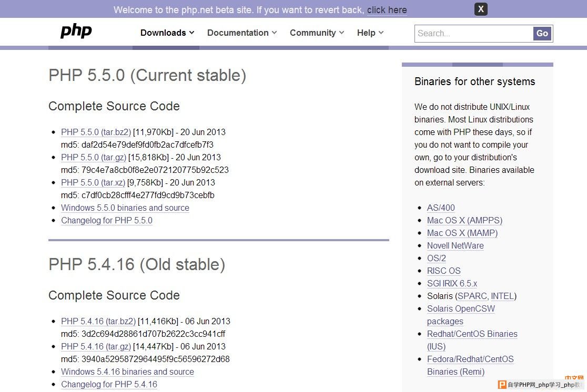Open the Documentation menu

click(x=242, y=33)
